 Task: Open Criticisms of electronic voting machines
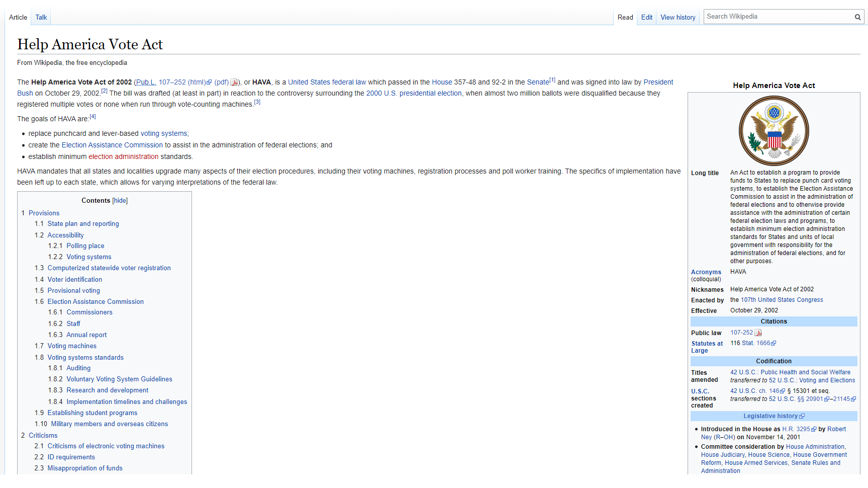(106, 446)
